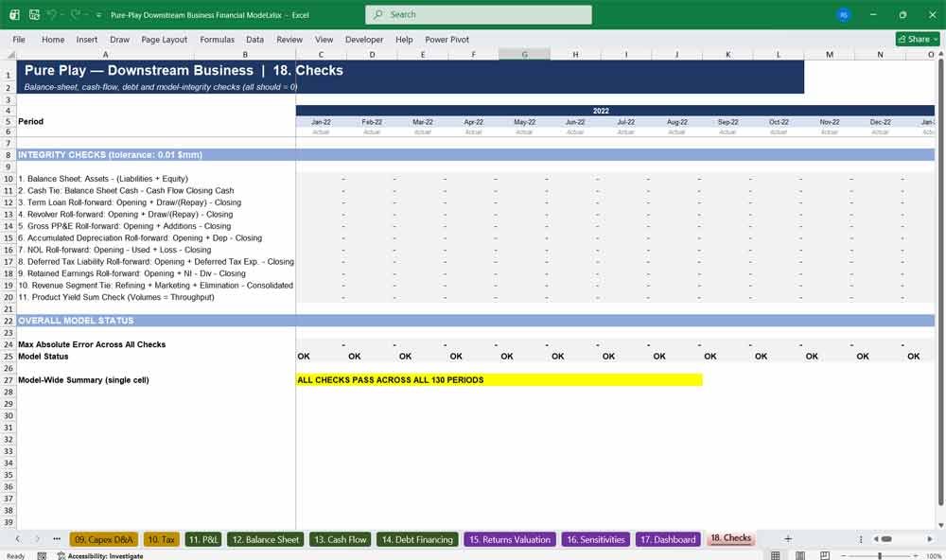The width and height of the screenshot is (946, 560).
Task: Click the horizontal scrollbar thumb
Action: point(886,539)
